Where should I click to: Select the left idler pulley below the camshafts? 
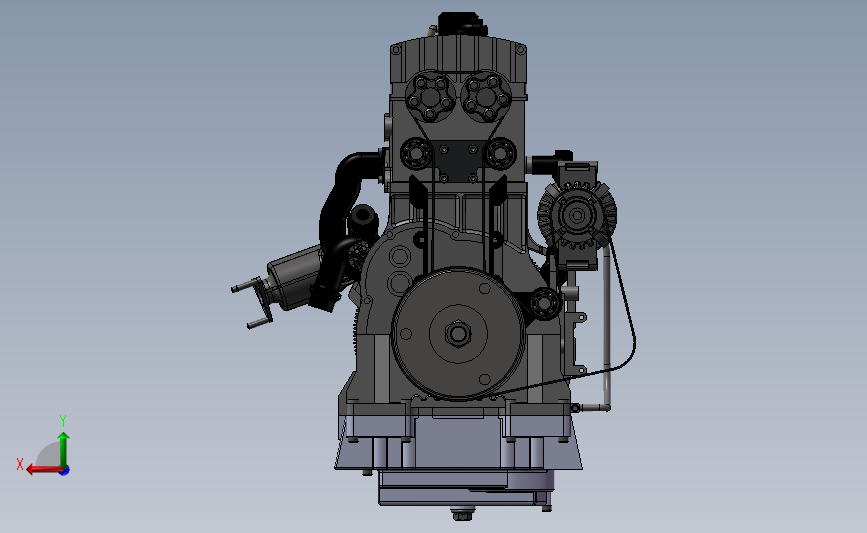pos(415,154)
